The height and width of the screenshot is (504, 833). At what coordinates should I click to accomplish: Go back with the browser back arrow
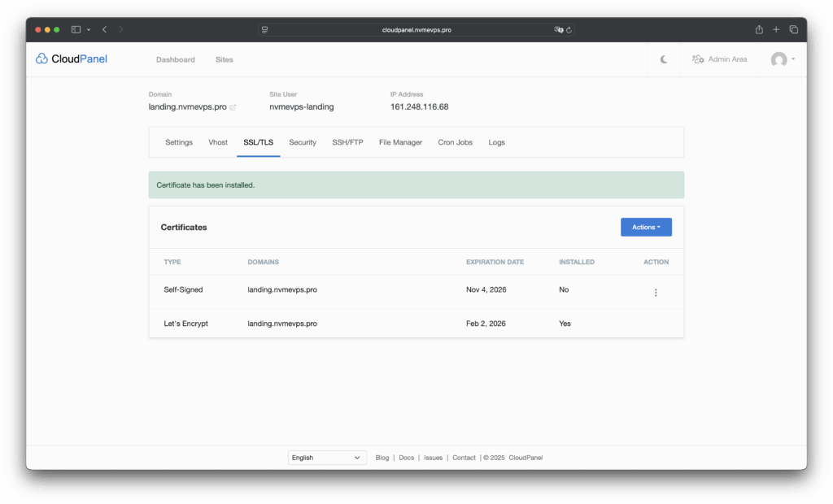pyautogui.click(x=104, y=29)
